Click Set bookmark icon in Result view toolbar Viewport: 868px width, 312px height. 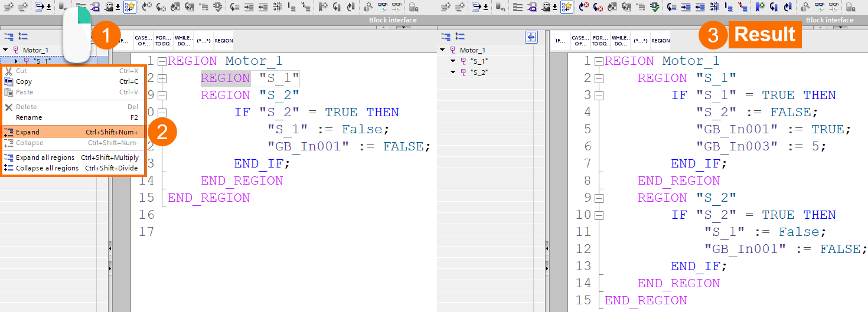[761, 6]
